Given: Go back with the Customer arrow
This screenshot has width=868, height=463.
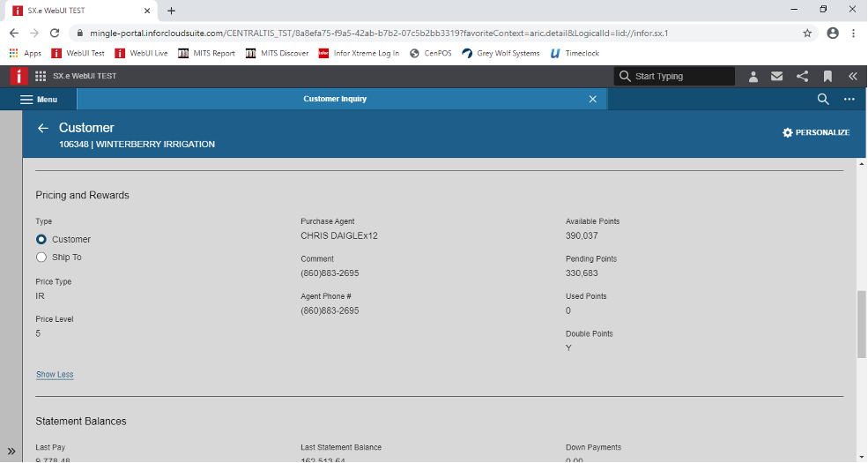Looking at the screenshot, I should pos(42,128).
